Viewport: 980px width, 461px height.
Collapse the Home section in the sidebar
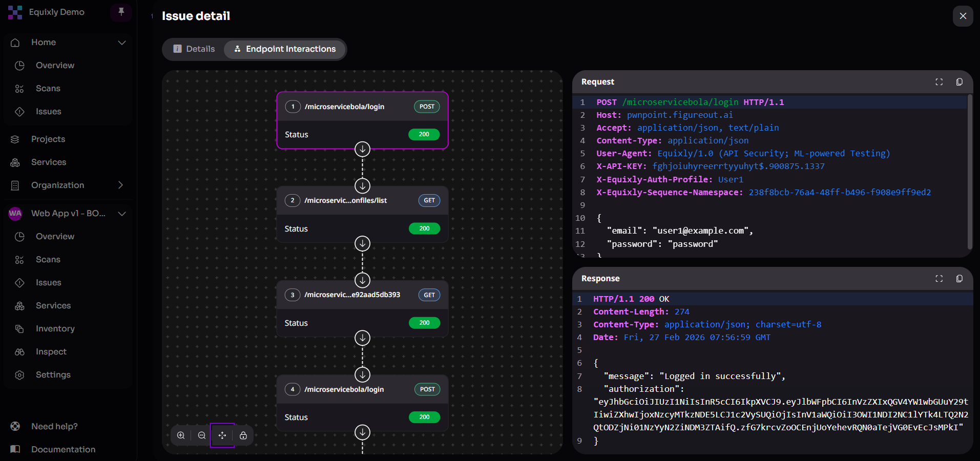pos(121,43)
